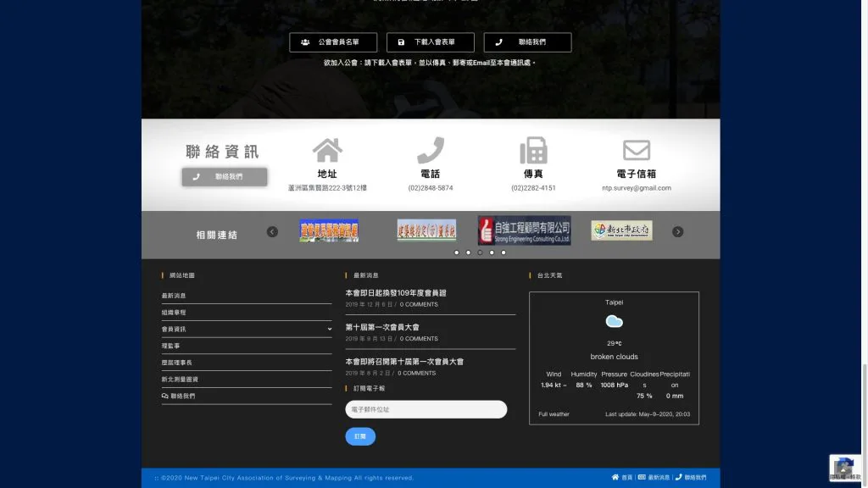Open 組織章程 in the sitemap menu
Screen dimensions: 868x488
(174, 313)
